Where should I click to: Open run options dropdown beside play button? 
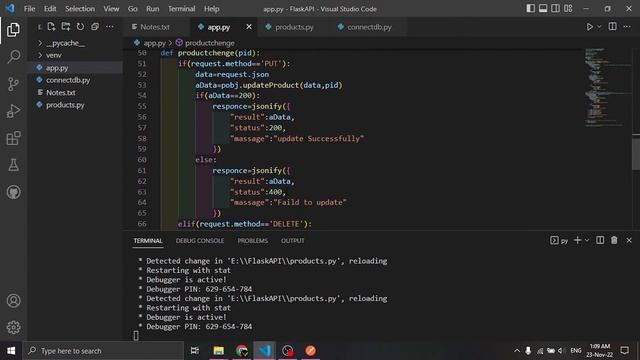coord(599,27)
